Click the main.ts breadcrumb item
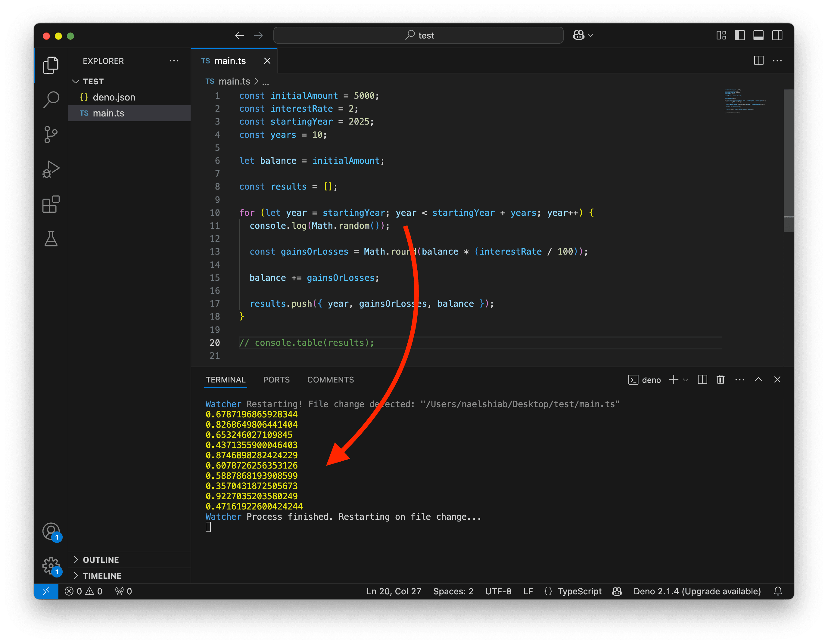Screen dimensions: 828x644 click(234, 82)
